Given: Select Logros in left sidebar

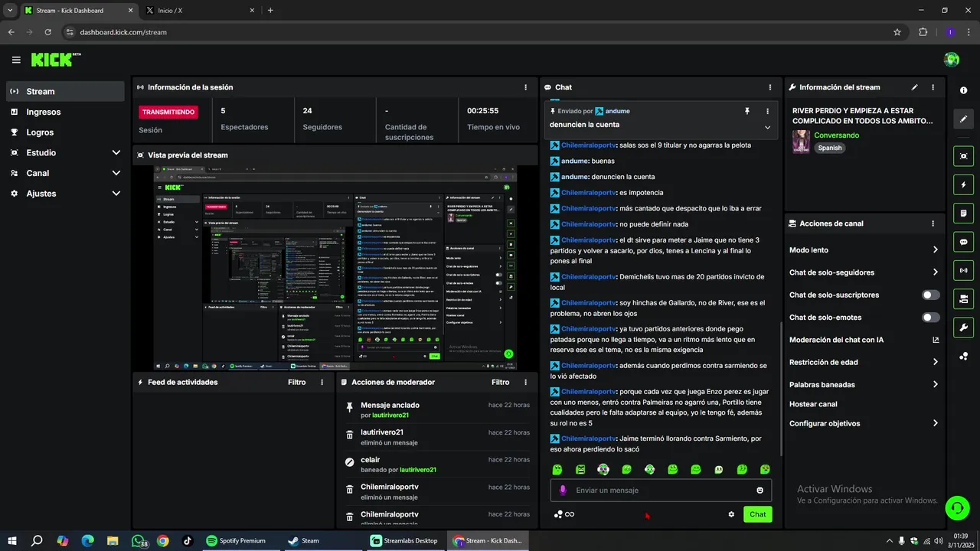Looking at the screenshot, I should 65,132.
